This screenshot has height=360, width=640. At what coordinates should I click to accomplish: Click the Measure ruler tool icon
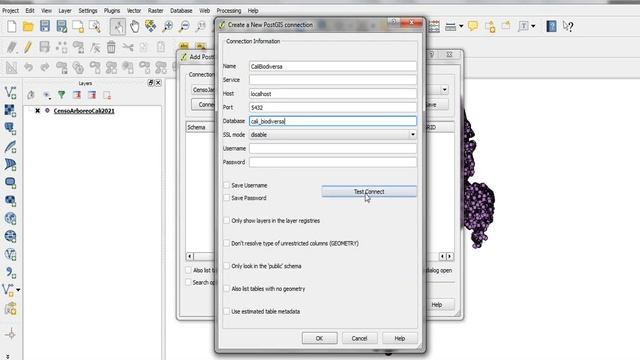450,27
